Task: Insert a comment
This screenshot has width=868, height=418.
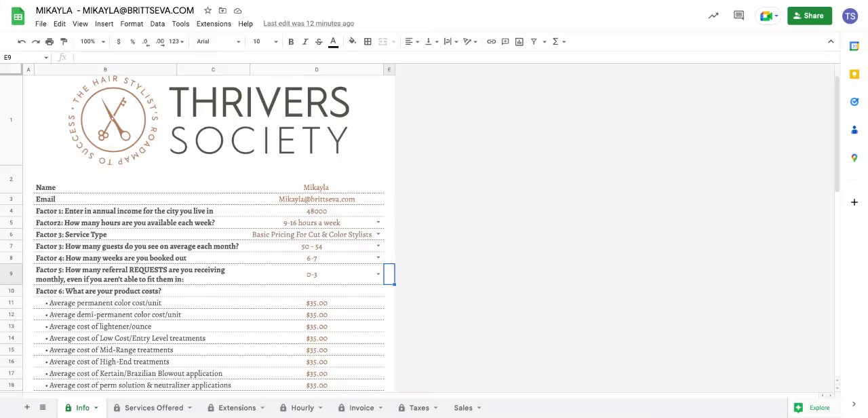Action: coord(505,41)
